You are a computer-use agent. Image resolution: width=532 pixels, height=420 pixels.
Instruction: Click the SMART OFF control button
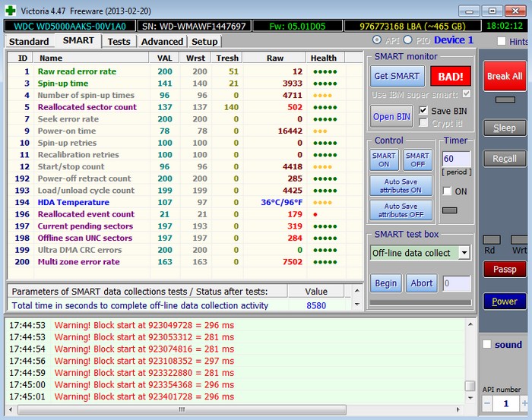pos(417,159)
